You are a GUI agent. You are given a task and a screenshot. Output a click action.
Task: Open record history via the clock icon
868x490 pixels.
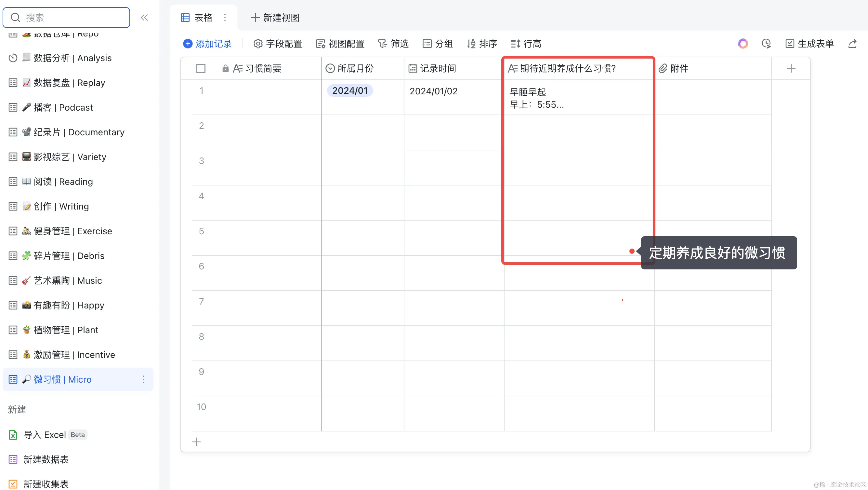pyautogui.click(x=766, y=44)
